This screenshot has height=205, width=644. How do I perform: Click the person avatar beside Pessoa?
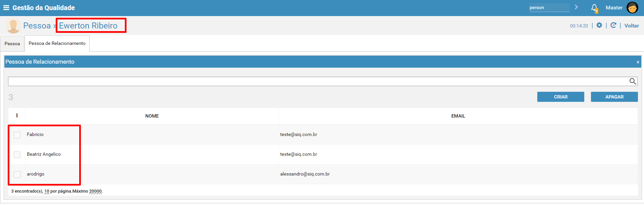(x=13, y=26)
